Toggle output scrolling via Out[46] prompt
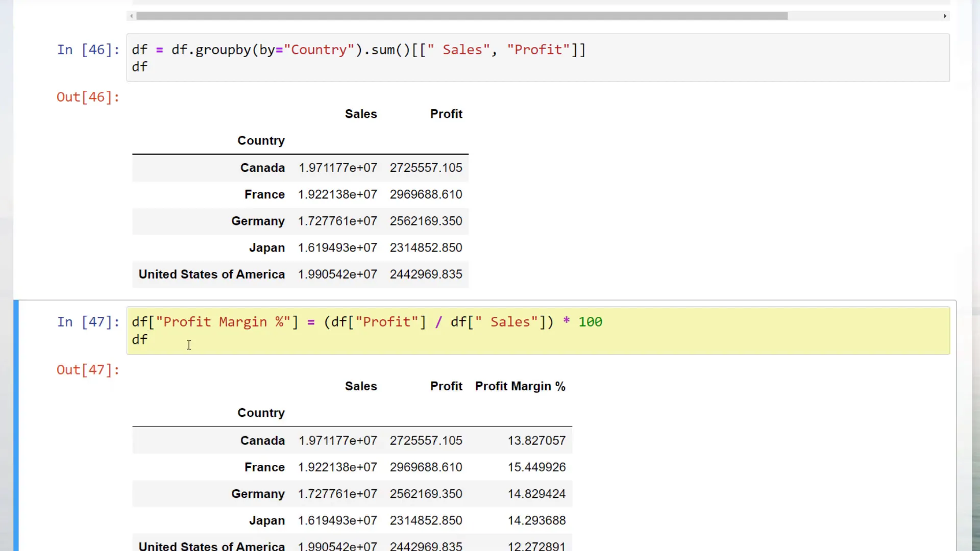Viewport: 980px width, 551px height. [88, 97]
